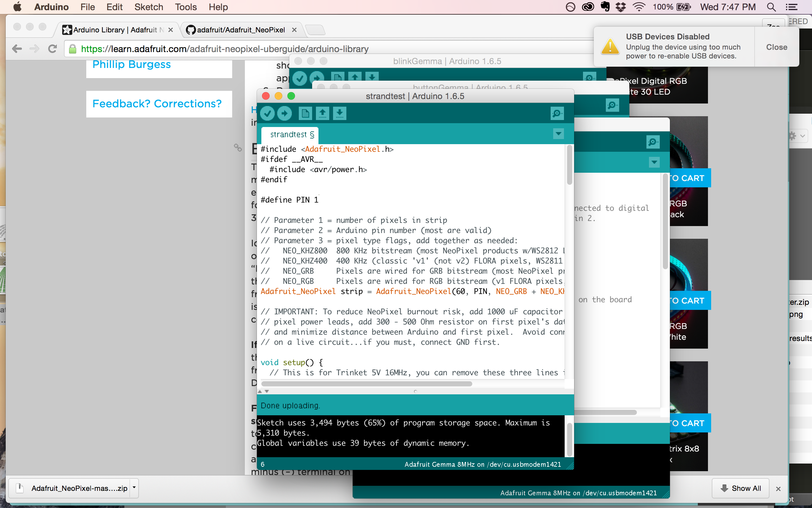Click Open sketch icon in blinkGemma window
Image resolution: width=812 pixels, height=508 pixels.
[x=355, y=77]
